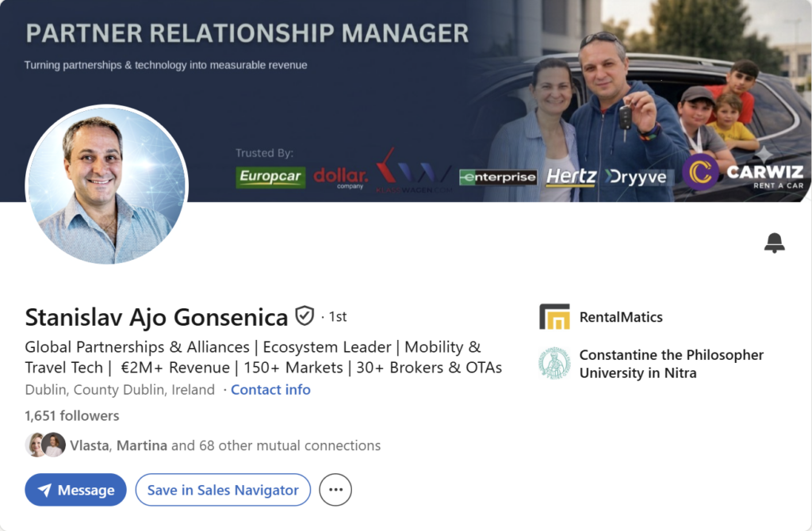Open Constantine the Philosopher University in Nitra
Viewport: 812px width, 531px height.
point(671,364)
